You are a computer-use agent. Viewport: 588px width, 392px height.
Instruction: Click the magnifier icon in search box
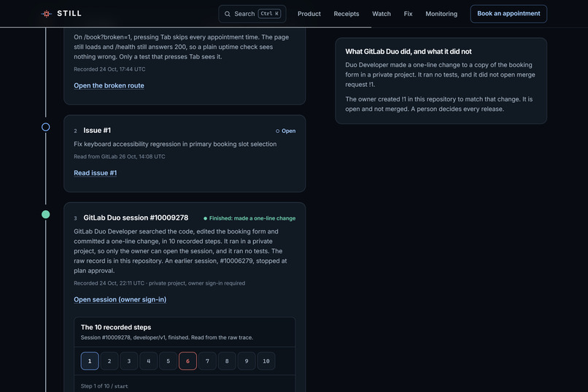(228, 14)
